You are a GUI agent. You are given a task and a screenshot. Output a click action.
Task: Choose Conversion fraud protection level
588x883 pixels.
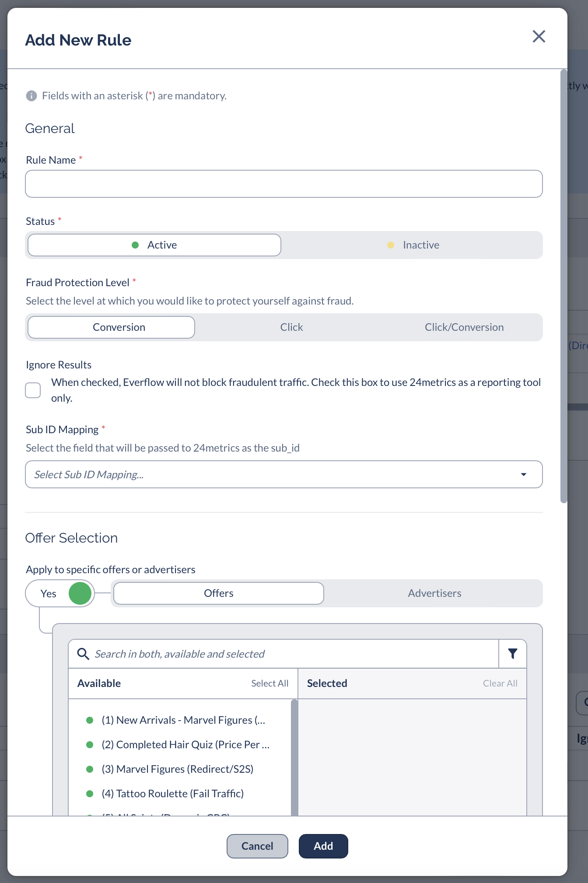[111, 327]
